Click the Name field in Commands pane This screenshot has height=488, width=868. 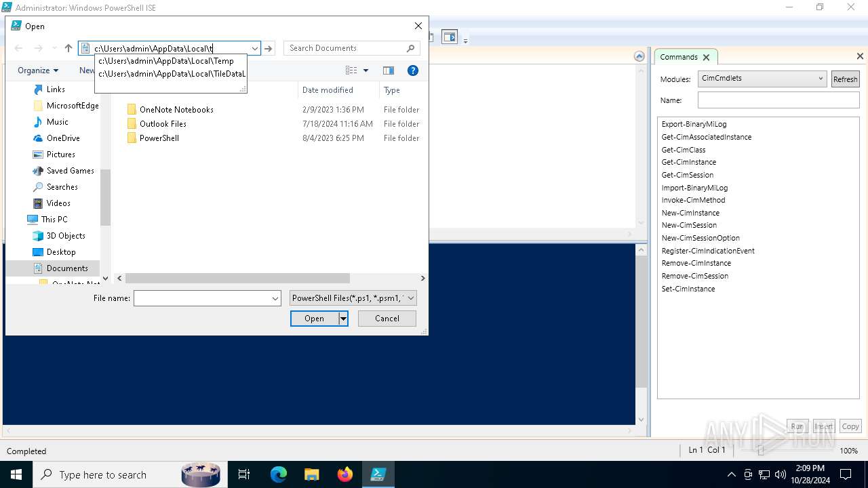click(778, 100)
